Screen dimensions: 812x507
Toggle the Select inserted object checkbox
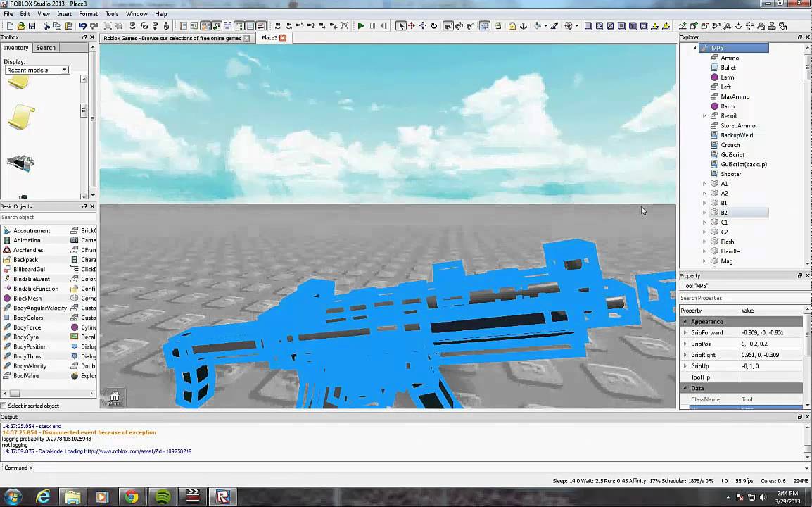coord(4,406)
